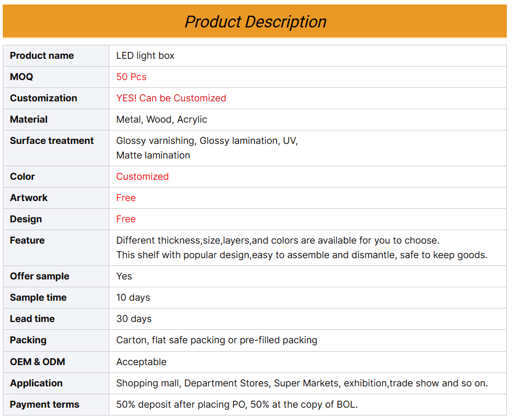Click the "Surface treatment" row label

coord(52,141)
